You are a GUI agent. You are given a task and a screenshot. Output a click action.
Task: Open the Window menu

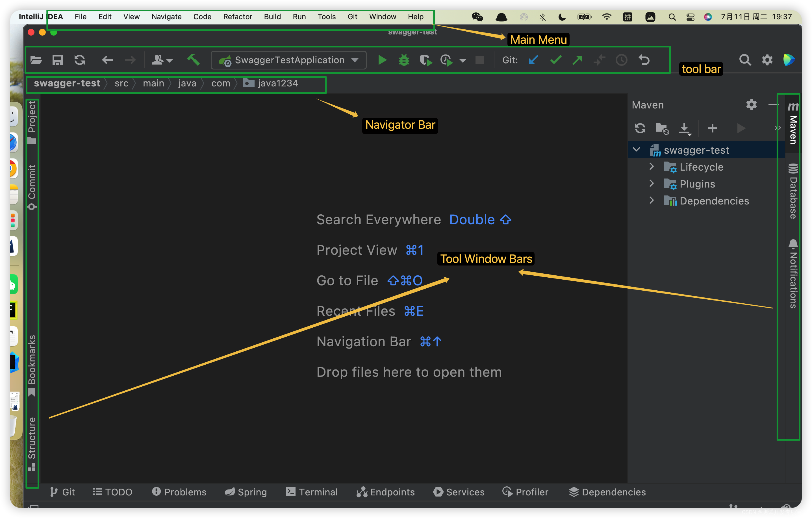pyautogui.click(x=383, y=16)
